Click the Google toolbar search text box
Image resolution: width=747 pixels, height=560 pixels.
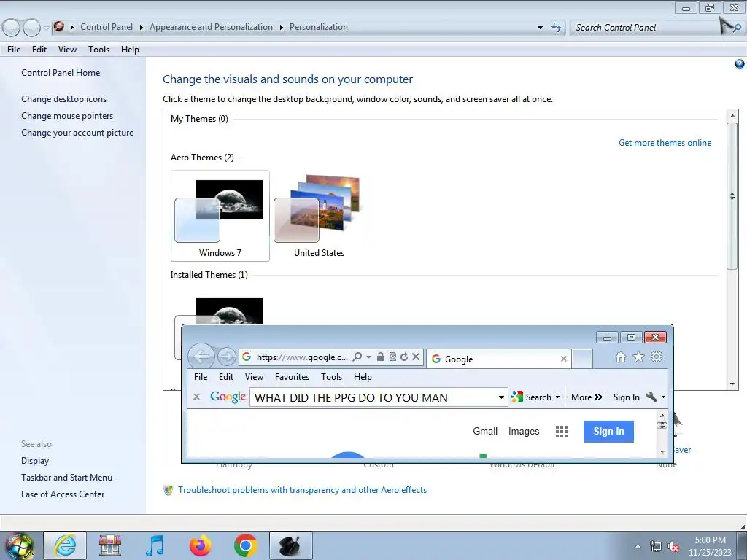coord(374,397)
